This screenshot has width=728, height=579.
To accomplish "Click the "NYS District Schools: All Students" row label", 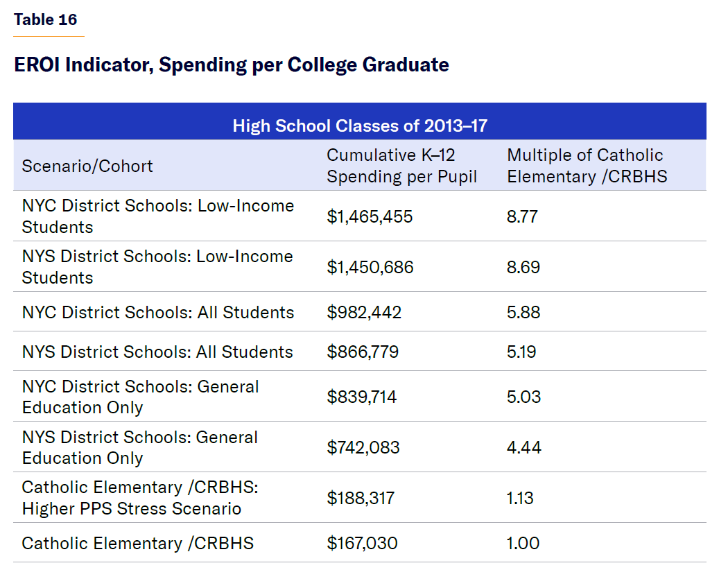I will point(157,352).
